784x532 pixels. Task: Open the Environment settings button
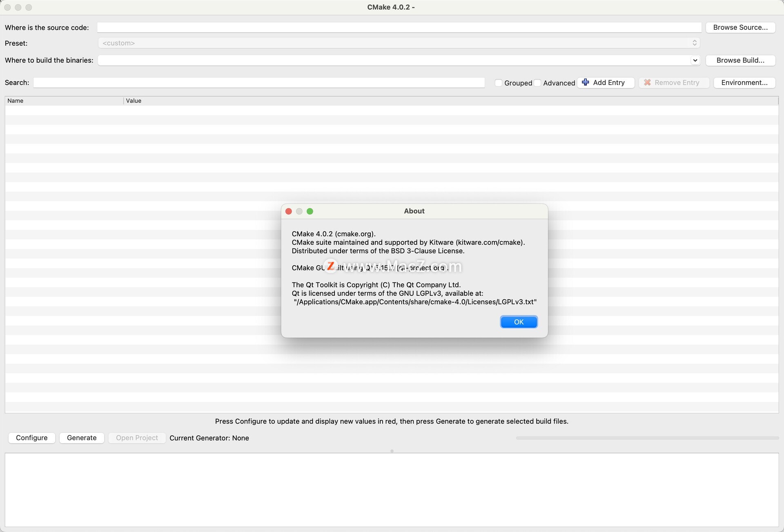[744, 82]
